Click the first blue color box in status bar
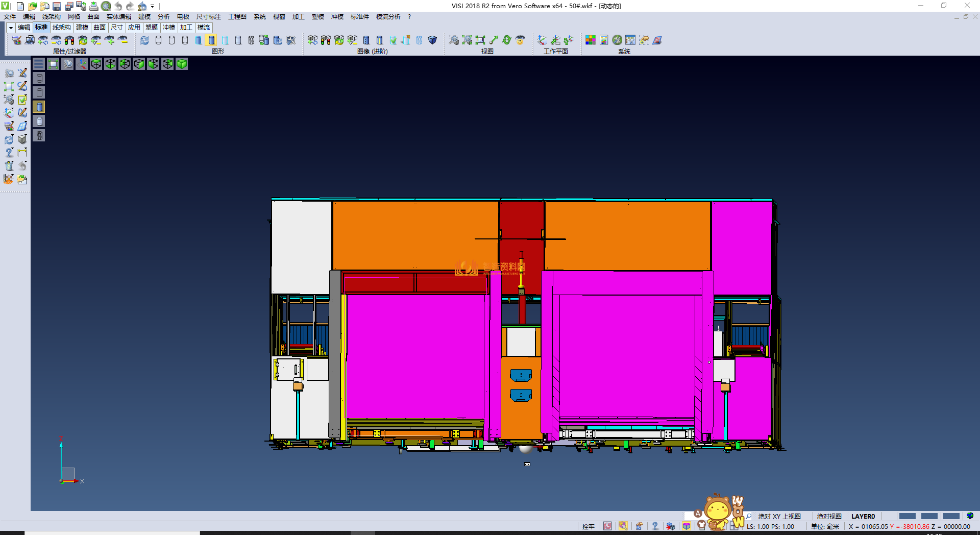This screenshot has width=980, height=535. pyautogui.click(x=907, y=516)
